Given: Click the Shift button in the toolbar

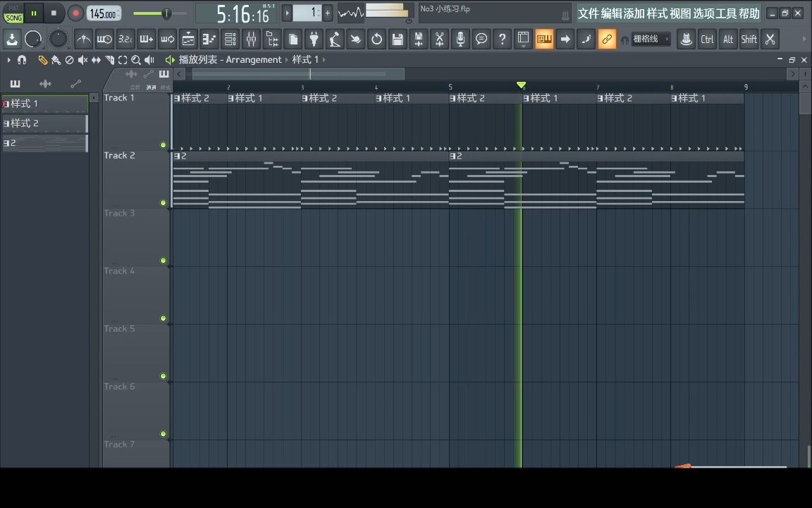Looking at the screenshot, I should pyautogui.click(x=749, y=39).
